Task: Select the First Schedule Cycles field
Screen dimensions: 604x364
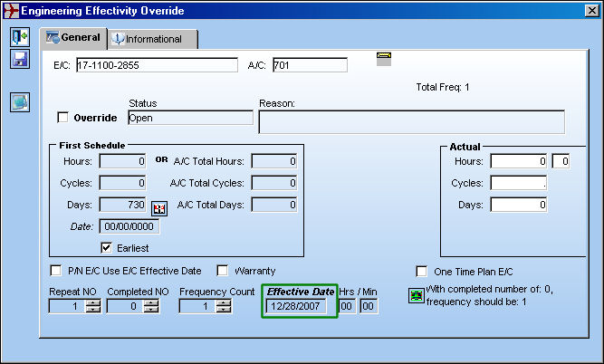Action: (x=122, y=183)
